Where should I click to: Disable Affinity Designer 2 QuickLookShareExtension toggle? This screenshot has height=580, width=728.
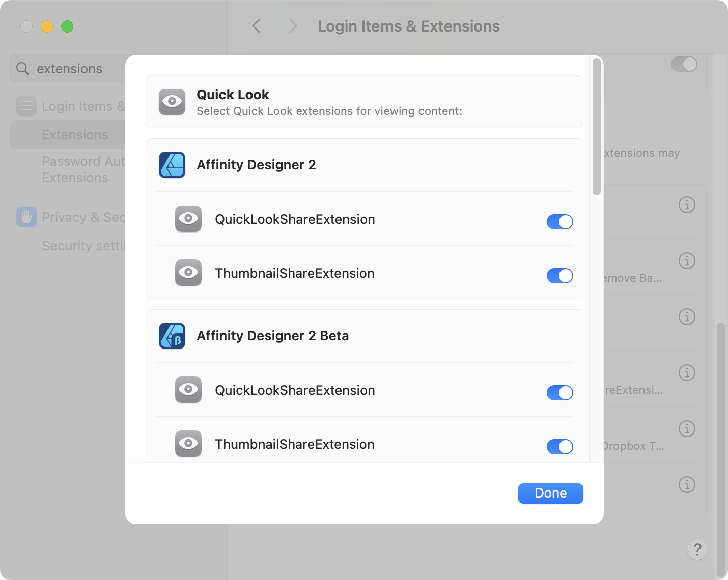(x=560, y=222)
